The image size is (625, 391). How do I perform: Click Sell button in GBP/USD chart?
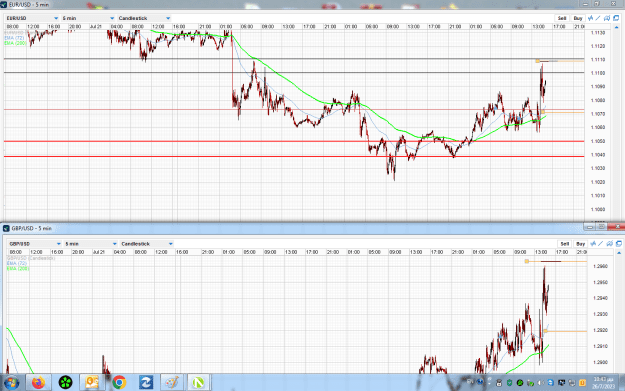[564, 244]
